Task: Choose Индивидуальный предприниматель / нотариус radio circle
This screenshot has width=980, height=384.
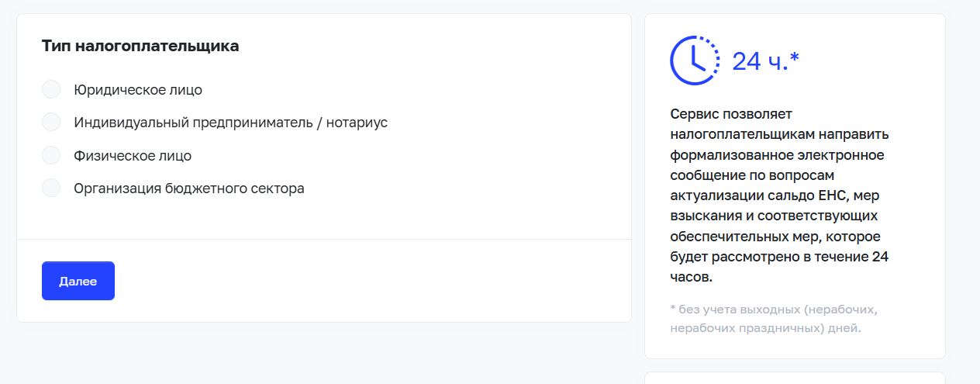Action: 51,122
